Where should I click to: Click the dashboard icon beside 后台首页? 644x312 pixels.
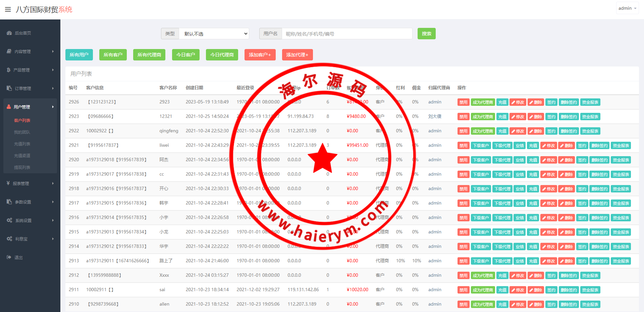(9, 33)
